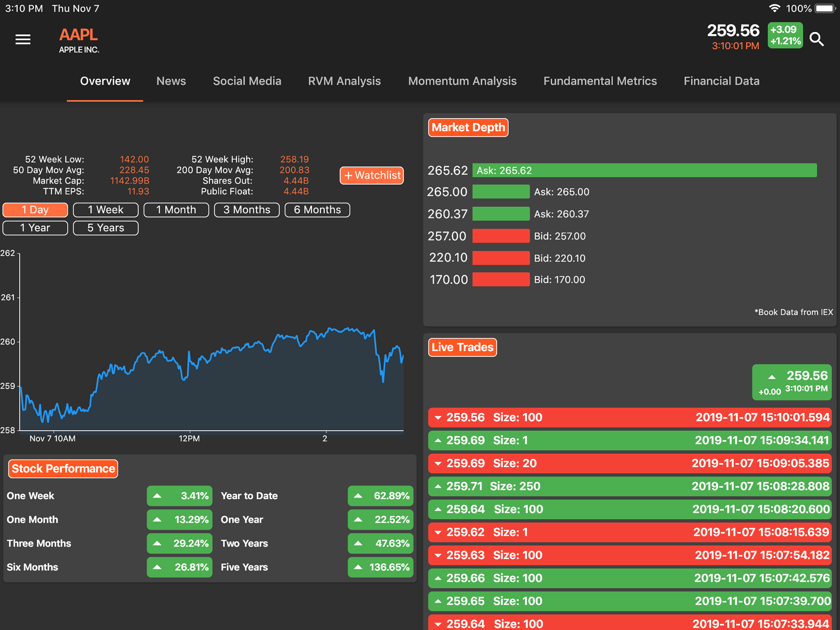840x630 pixels.
Task: Tap up arrow on One Week performance
Action: pos(157,496)
